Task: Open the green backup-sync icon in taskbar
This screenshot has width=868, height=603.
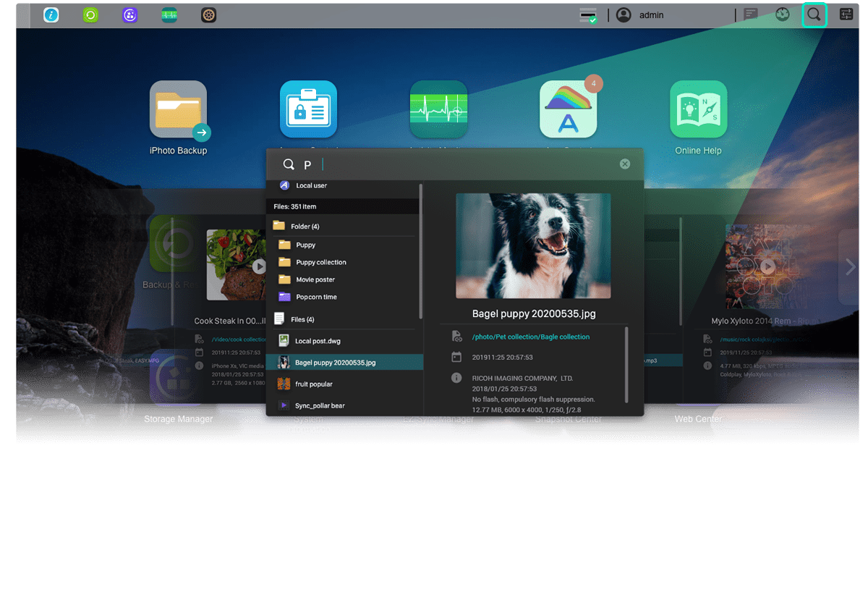Action: pos(90,14)
